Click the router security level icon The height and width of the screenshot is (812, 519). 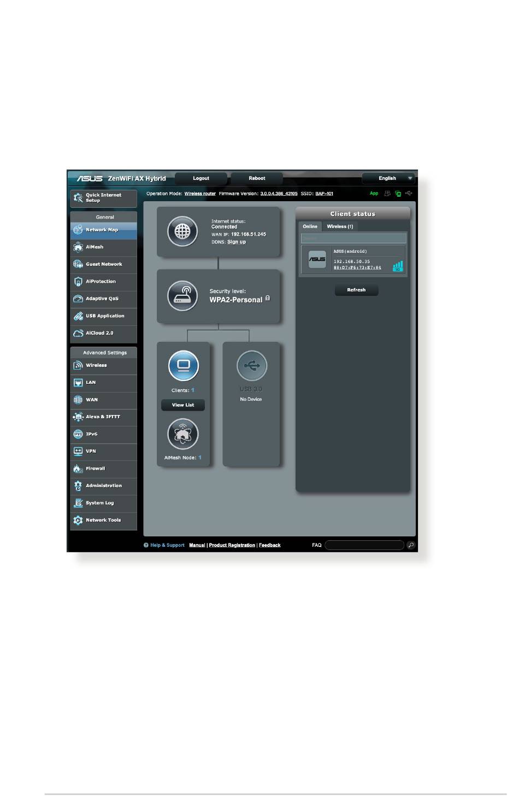tap(182, 296)
